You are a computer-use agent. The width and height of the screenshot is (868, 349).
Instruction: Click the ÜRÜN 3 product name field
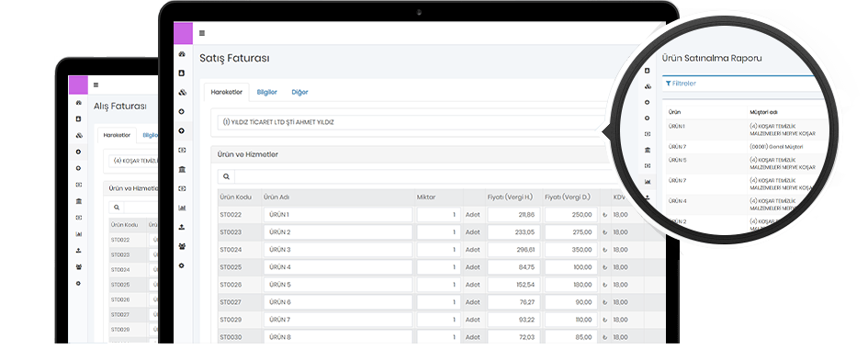tap(338, 250)
